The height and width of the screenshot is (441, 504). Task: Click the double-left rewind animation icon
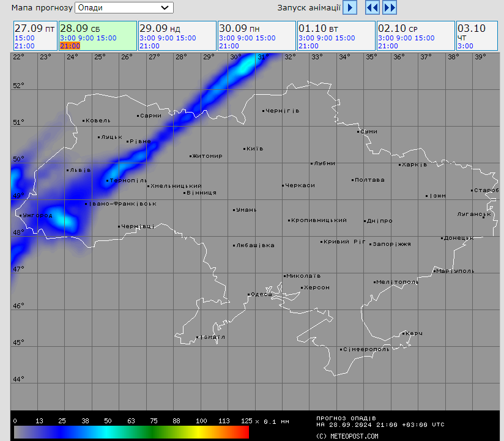tap(372, 8)
